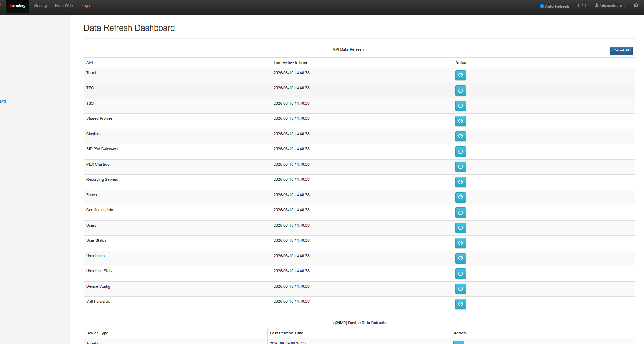
Task: Click refresh icon for User Lines
Action: point(460,258)
